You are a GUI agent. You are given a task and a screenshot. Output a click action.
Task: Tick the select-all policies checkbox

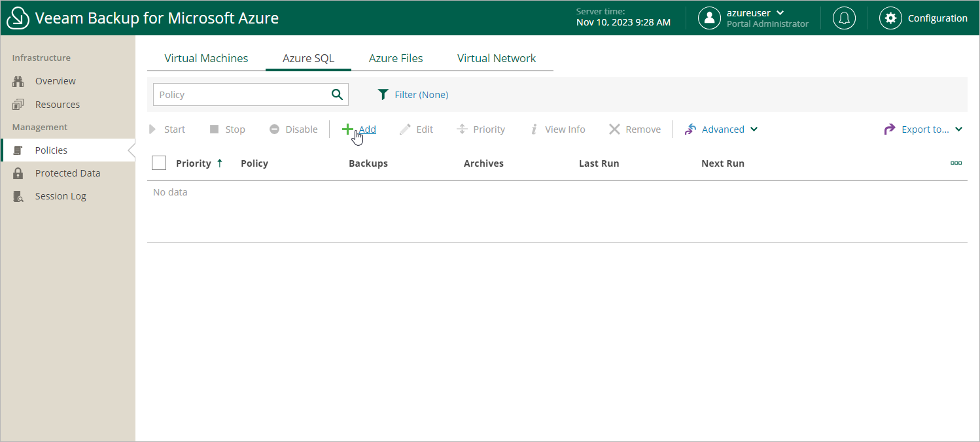coord(159,163)
